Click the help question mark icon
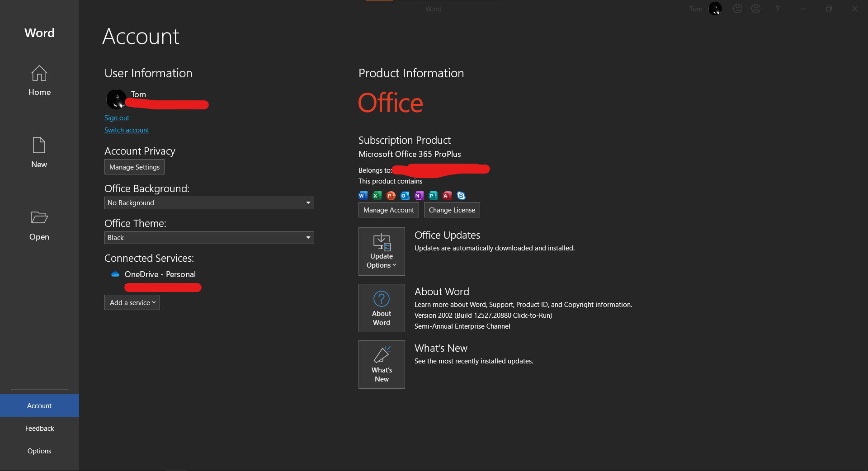This screenshot has height=471, width=868. 777,9
